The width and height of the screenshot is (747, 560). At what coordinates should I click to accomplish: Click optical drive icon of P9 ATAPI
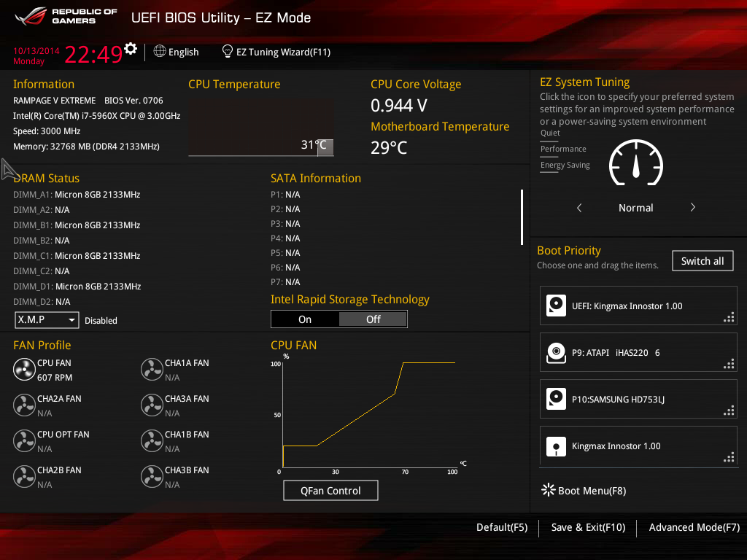pos(556,352)
